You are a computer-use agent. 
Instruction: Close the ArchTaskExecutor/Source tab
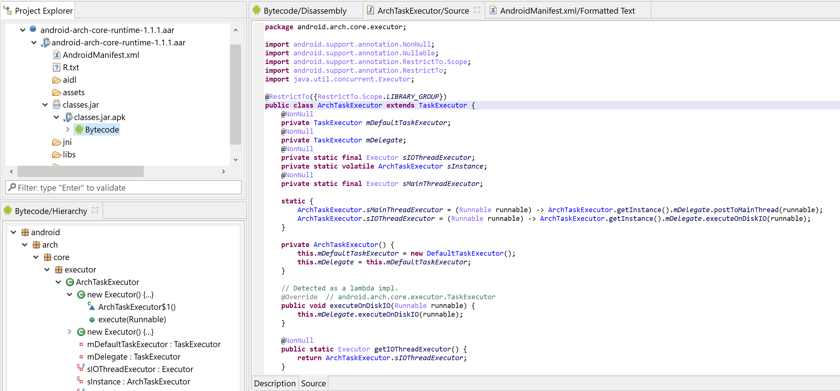477,10
